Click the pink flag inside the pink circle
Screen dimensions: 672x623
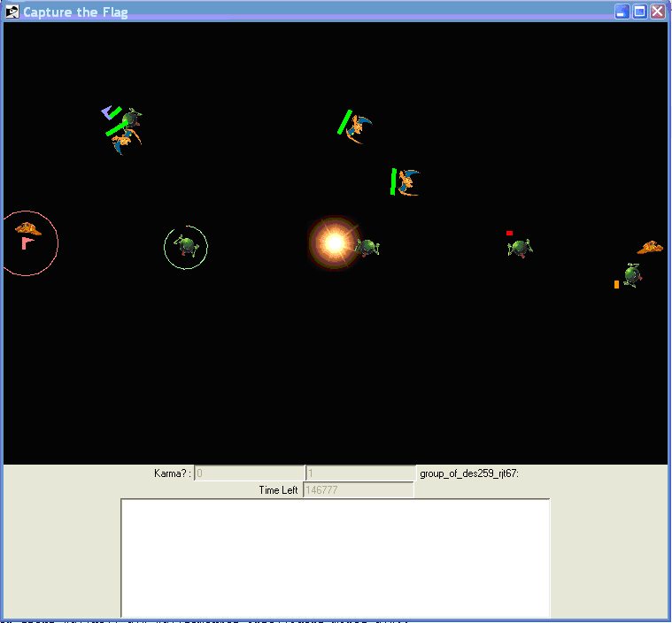[27, 243]
